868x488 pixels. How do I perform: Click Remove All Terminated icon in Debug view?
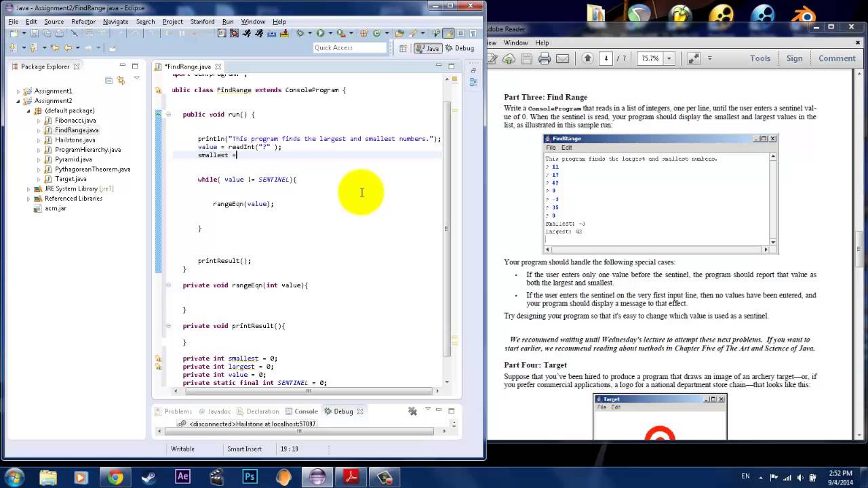[412, 411]
